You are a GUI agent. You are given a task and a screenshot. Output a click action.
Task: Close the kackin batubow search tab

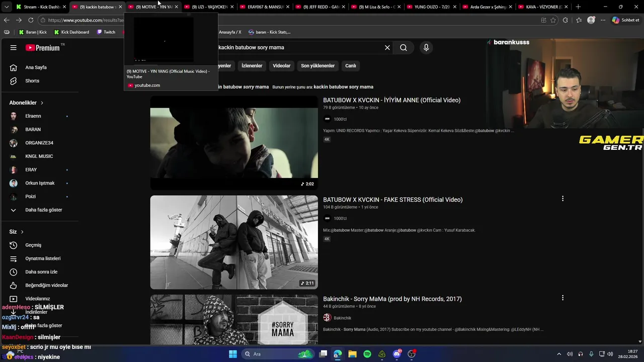tap(120, 7)
